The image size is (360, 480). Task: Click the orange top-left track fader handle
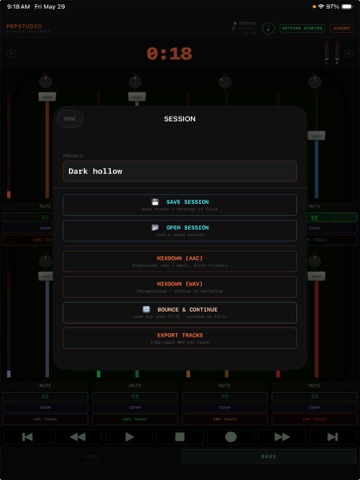coord(47,97)
